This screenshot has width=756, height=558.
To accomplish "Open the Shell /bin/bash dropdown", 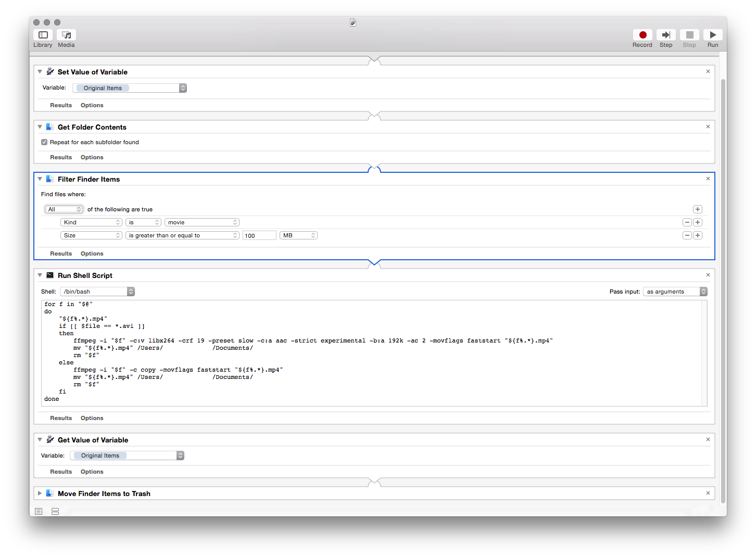I will click(x=97, y=291).
